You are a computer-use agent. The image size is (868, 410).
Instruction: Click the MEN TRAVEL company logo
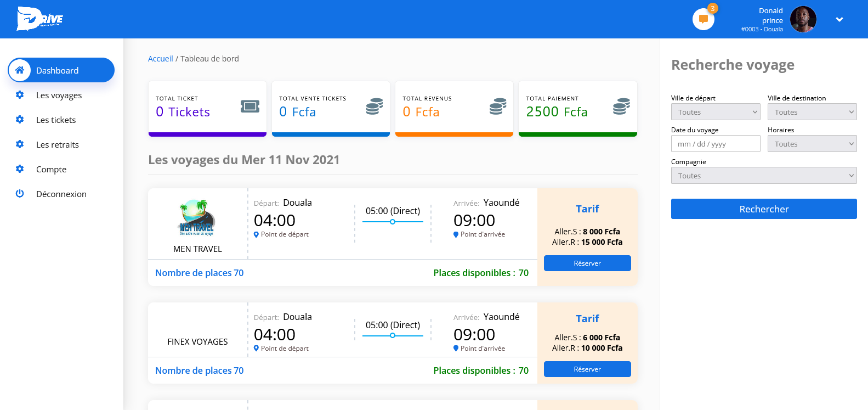[x=197, y=217]
